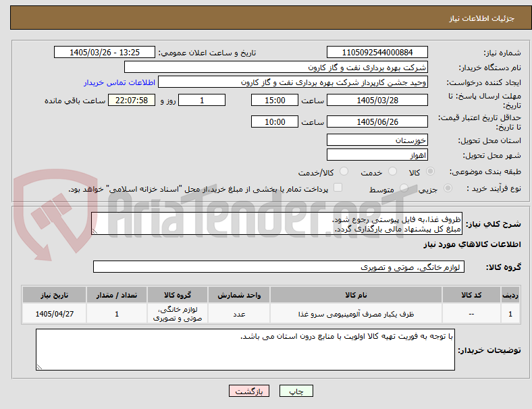532x409 pixels.
Task: Click the price validity date 1405/06/26
Action: pos(377,121)
